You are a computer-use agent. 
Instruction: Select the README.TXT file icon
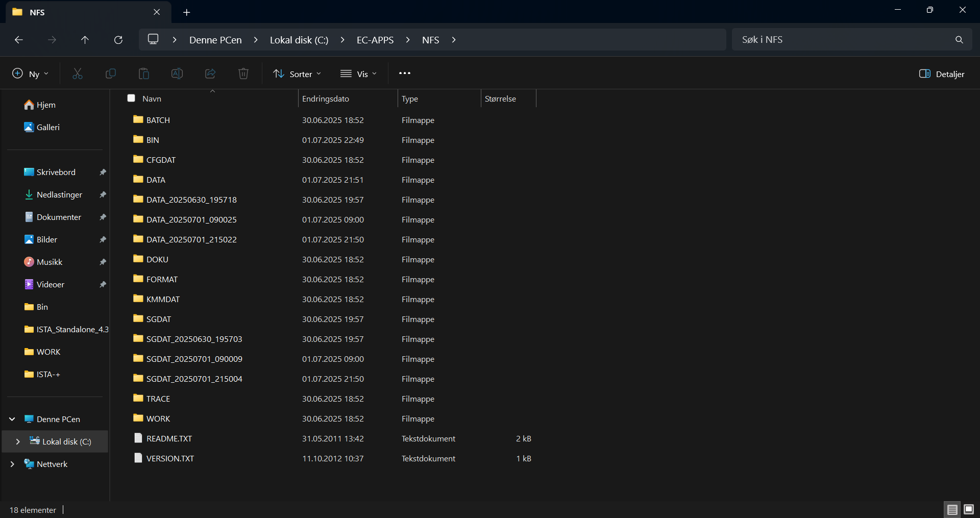(138, 438)
